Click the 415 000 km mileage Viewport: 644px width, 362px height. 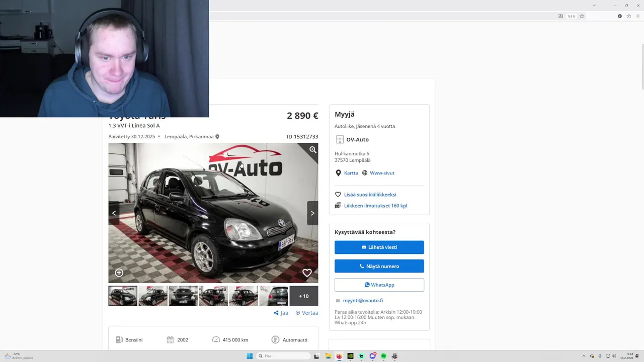pos(235,340)
